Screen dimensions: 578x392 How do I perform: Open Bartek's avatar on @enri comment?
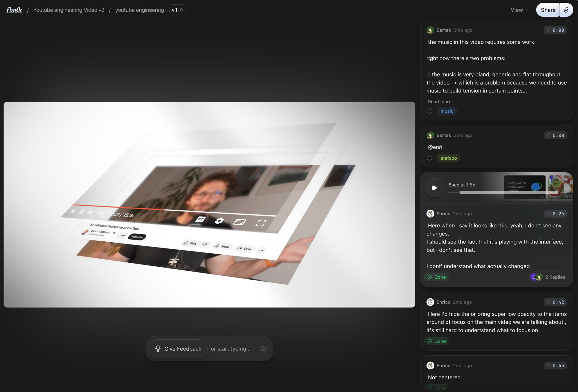coord(430,135)
